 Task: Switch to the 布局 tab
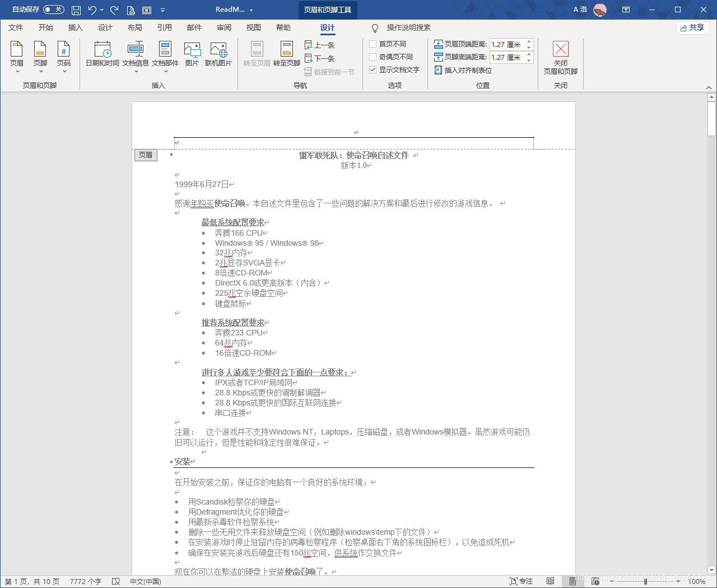tap(135, 27)
